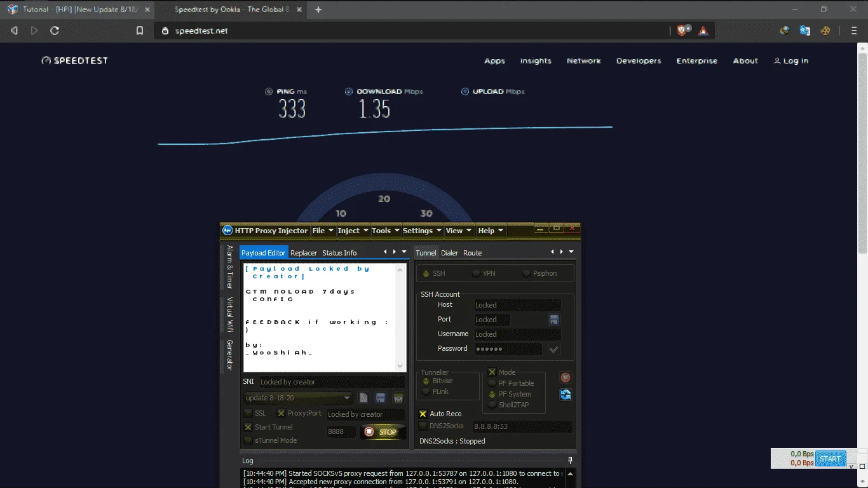Switch to the Replacer tab

(x=304, y=253)
